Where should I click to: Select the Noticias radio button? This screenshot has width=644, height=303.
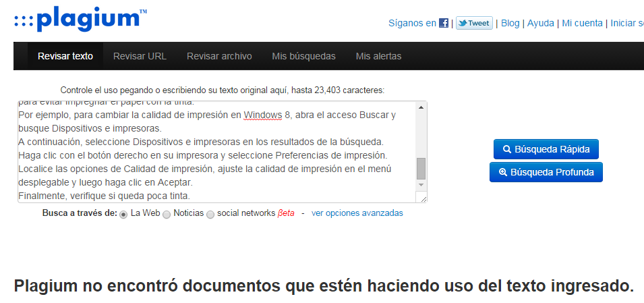(167, 214)
